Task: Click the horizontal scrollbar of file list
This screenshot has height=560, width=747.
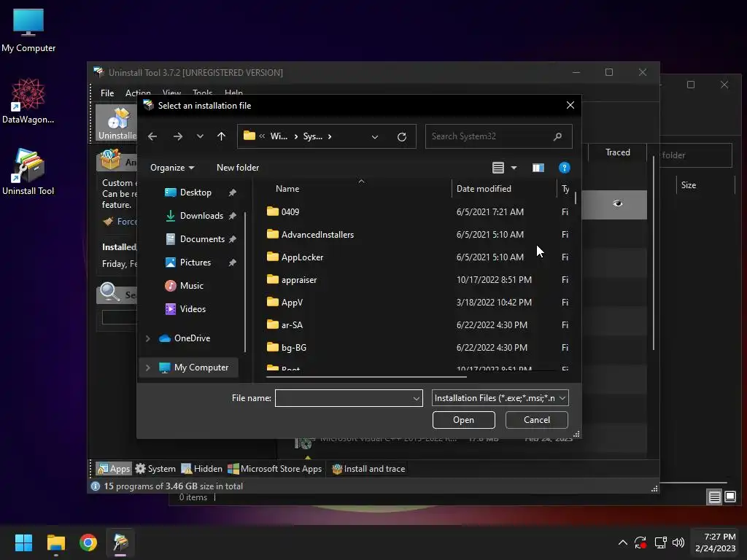Action: pos(366,377)
